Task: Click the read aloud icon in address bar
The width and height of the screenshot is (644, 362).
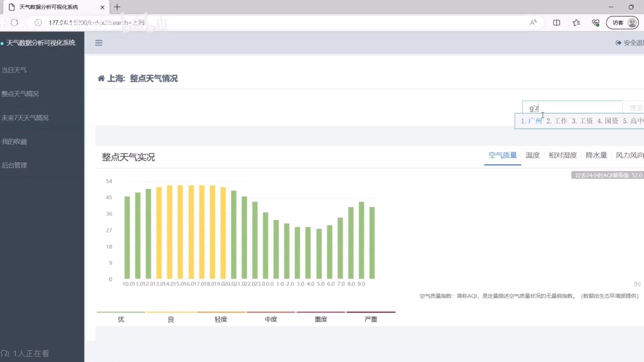Action: tap(533, 23)
